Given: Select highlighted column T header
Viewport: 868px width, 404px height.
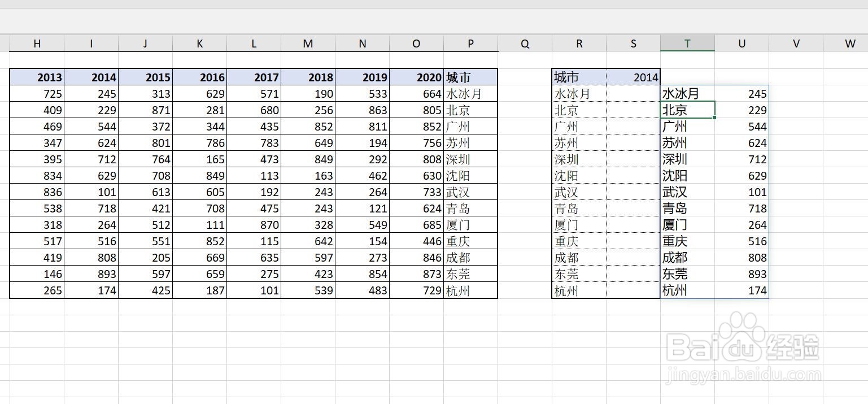Looking at the screenshot, I should (687, 44).
